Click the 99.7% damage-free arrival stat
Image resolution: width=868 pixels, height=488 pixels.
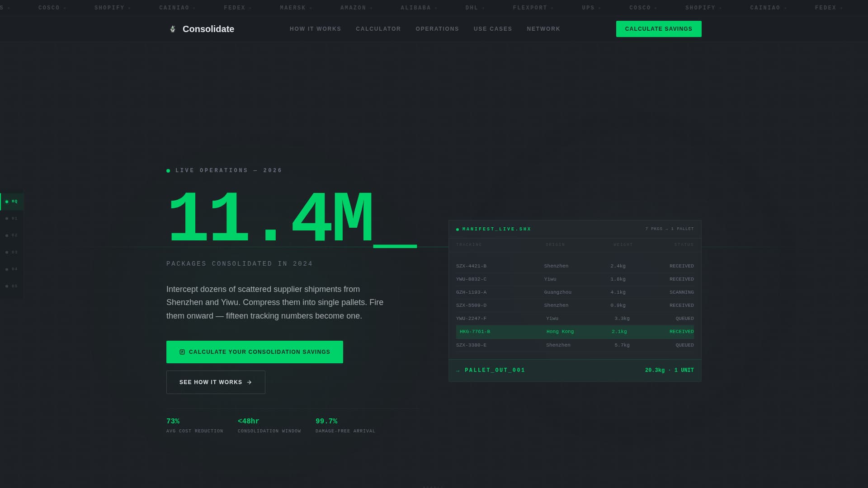coord(345,426)
